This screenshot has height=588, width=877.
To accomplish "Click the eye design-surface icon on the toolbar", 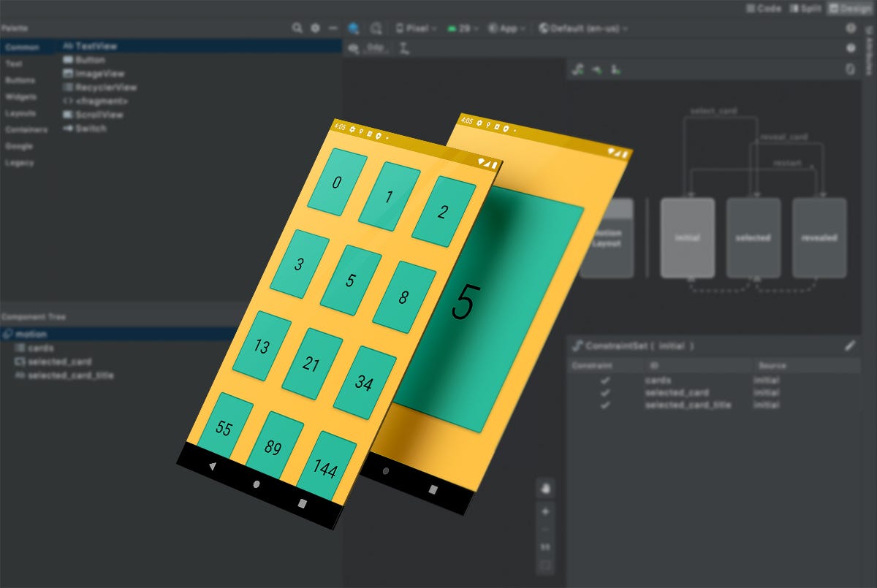I will [x=355, y=28].
